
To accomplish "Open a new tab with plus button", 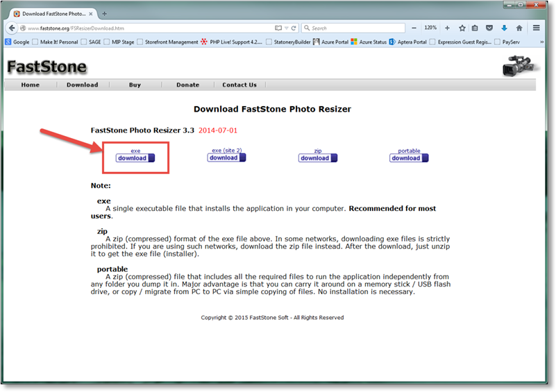I will (104, 14).
